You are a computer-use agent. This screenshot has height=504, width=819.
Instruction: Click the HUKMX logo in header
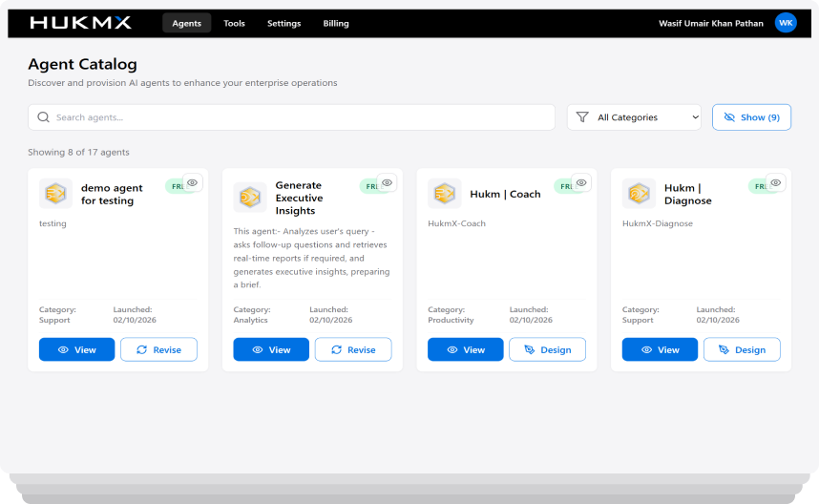point(80,23)
